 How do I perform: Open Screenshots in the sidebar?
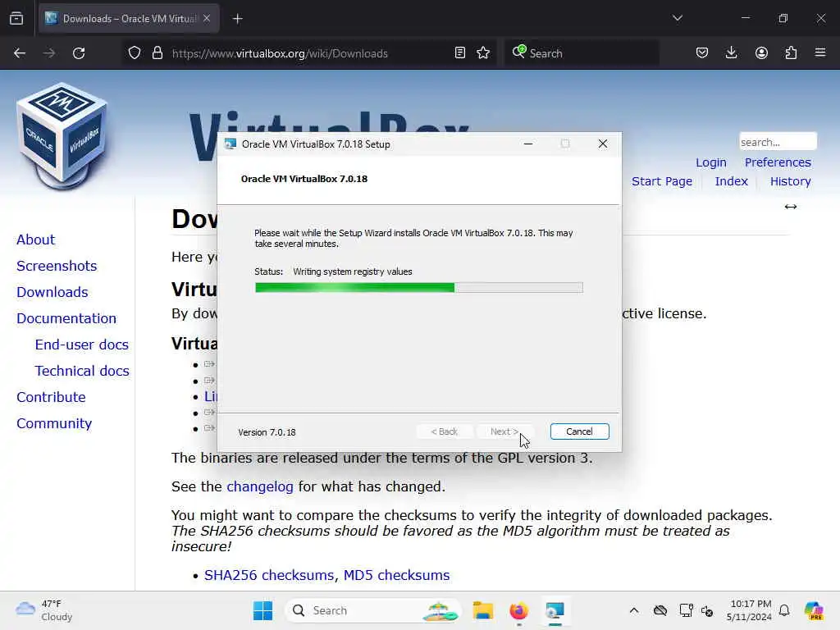click(57, 266)
